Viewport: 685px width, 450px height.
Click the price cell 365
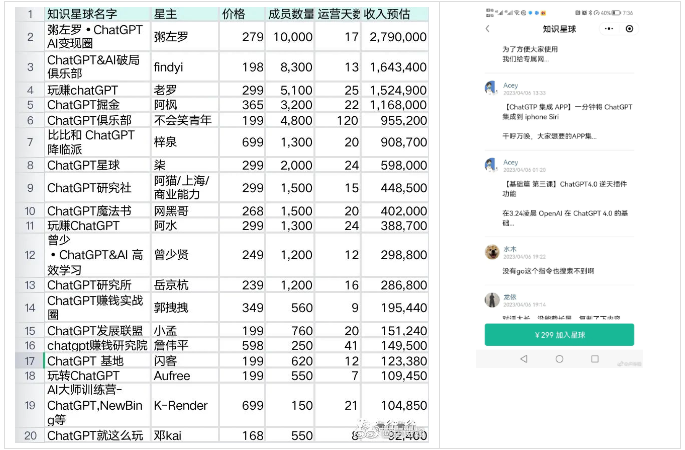click(242, 105)
